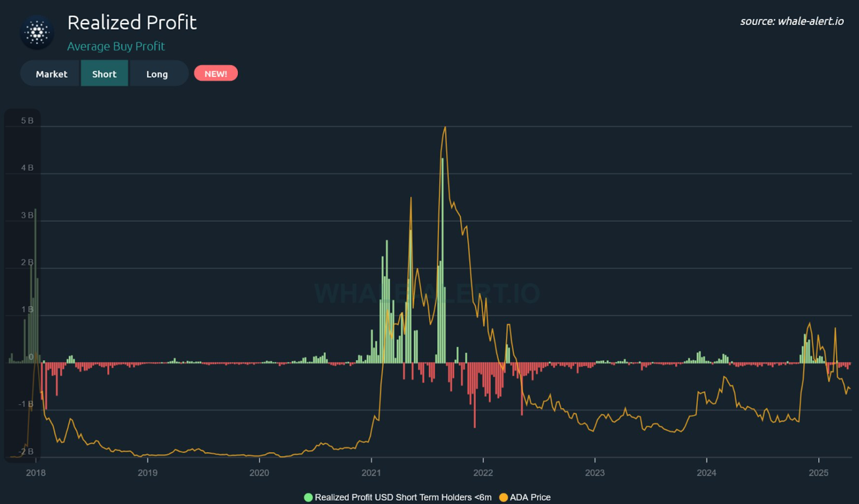Click the 2018 x-axis label

pos(36,473)
